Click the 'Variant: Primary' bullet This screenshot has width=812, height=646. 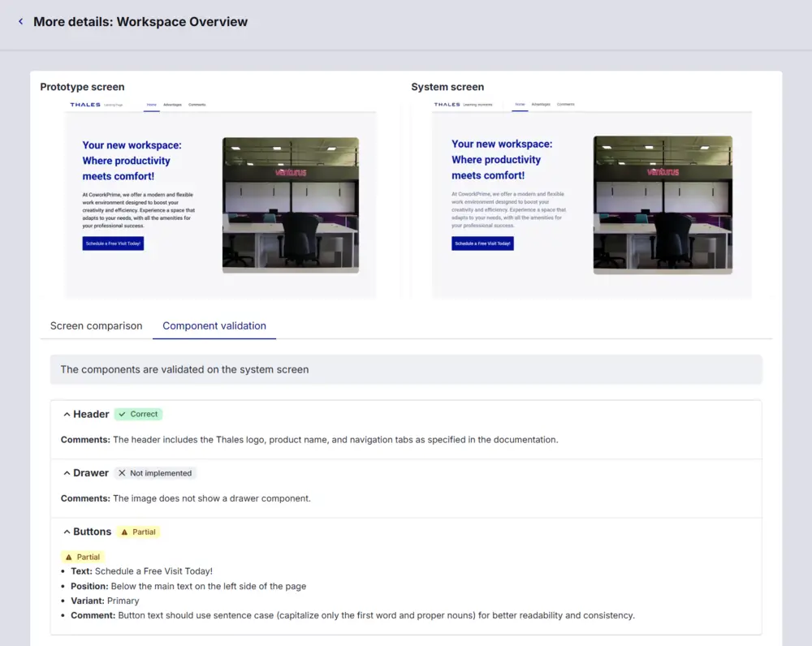tap(105, 601)
